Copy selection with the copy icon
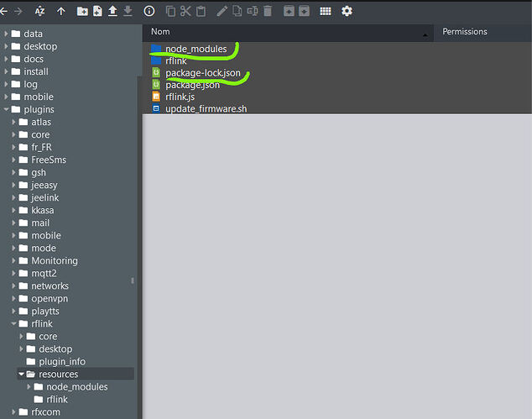 [170, 11]
